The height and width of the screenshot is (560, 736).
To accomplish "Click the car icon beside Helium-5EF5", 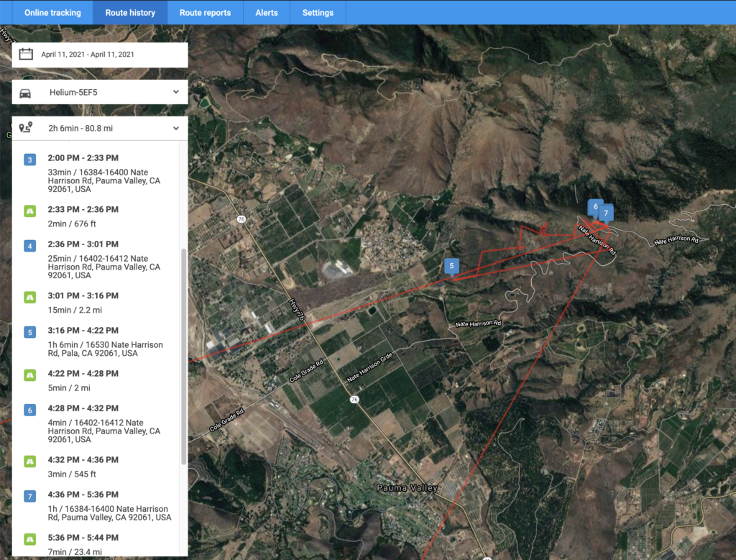I will (26, 92).
